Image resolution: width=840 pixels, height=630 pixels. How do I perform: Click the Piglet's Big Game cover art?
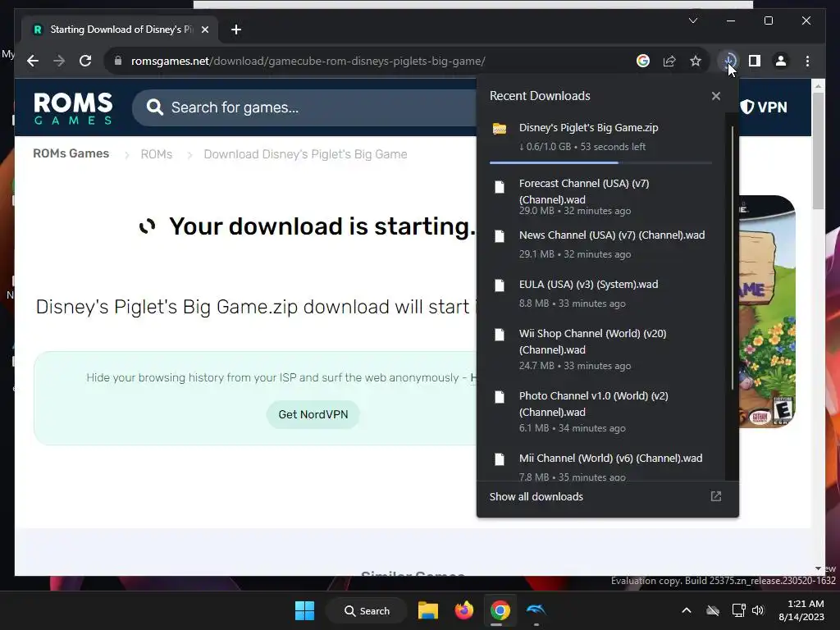coord(767,311)
